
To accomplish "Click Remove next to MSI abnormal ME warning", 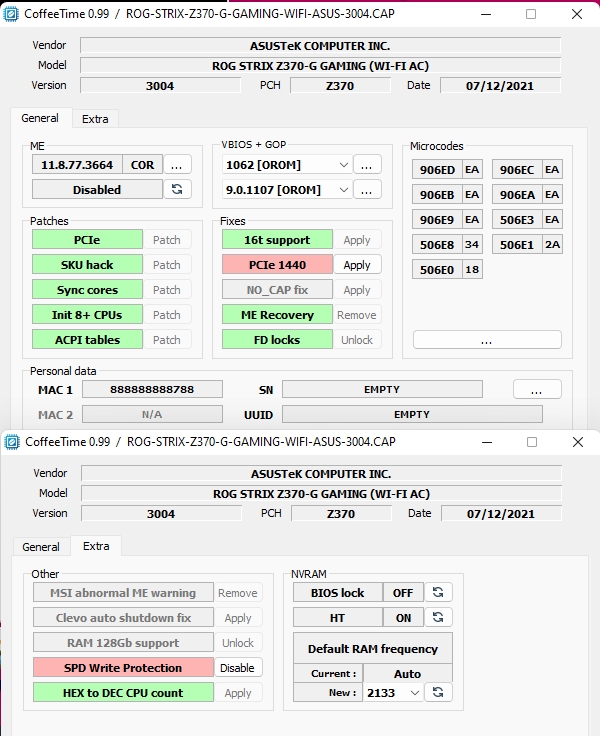I will point(238,593).
